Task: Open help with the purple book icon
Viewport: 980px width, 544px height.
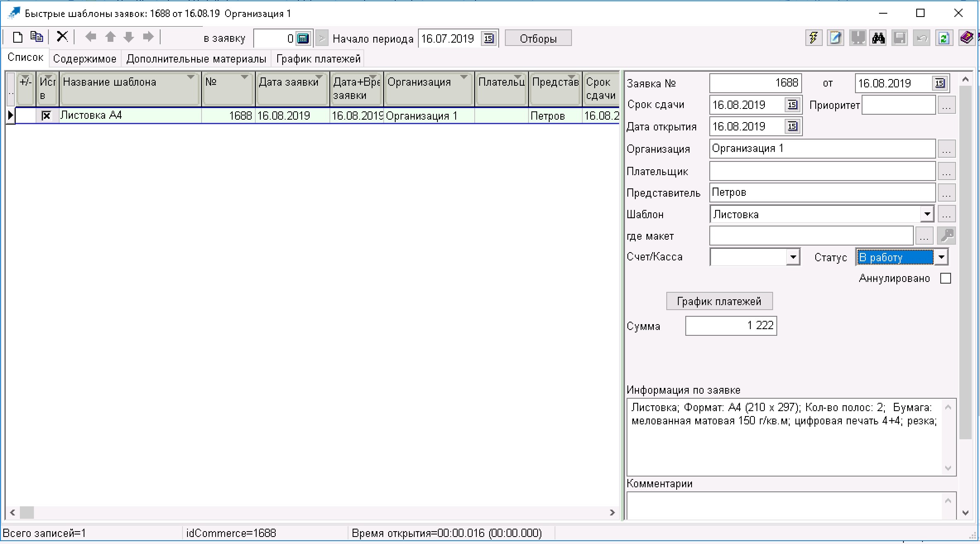Action: click(966, 38)
